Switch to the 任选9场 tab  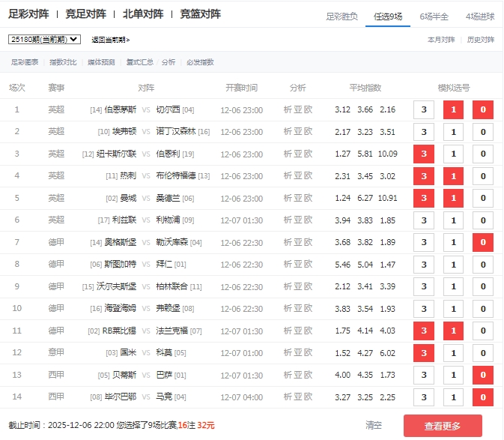tap(388, 16)
